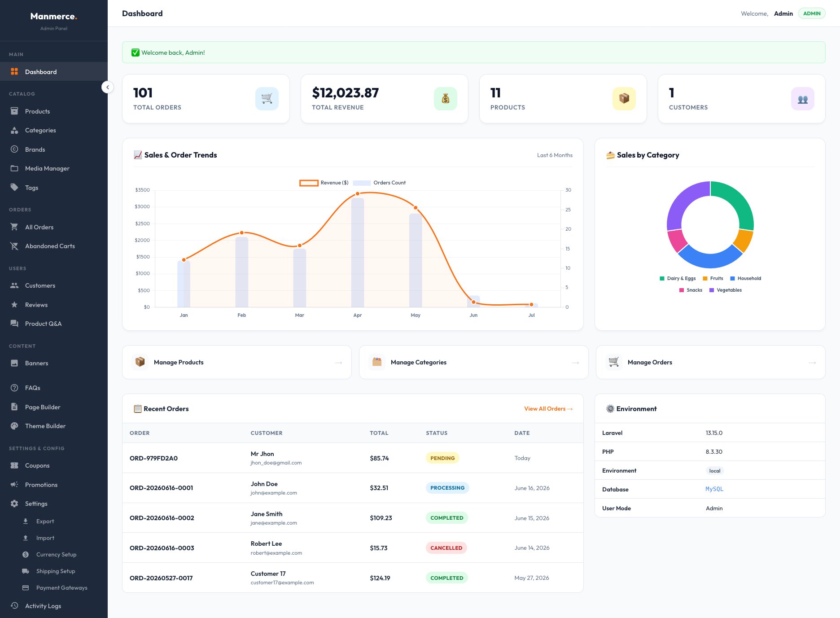
Task: Toggle the Fruits category legend entry
Action: [713, 278]
